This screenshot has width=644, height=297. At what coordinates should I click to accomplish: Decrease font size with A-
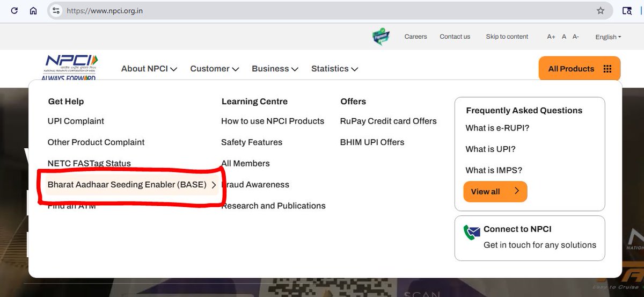(576, 37)
